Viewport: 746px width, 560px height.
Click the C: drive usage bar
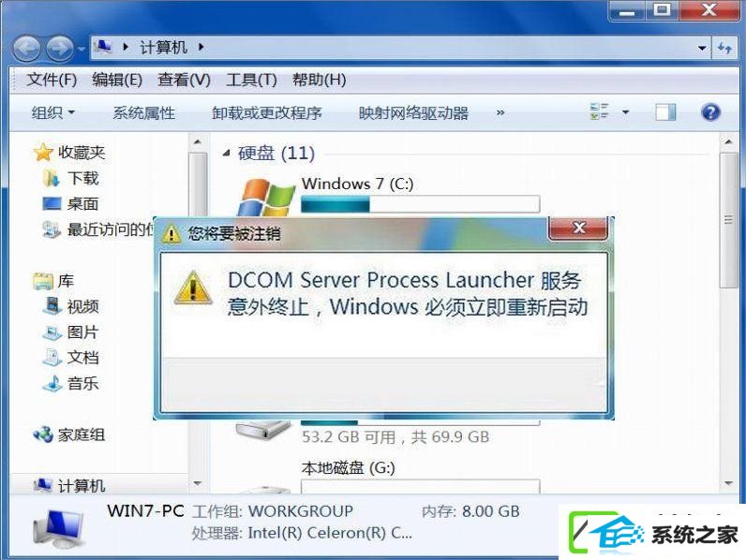[x=421, y=204]
